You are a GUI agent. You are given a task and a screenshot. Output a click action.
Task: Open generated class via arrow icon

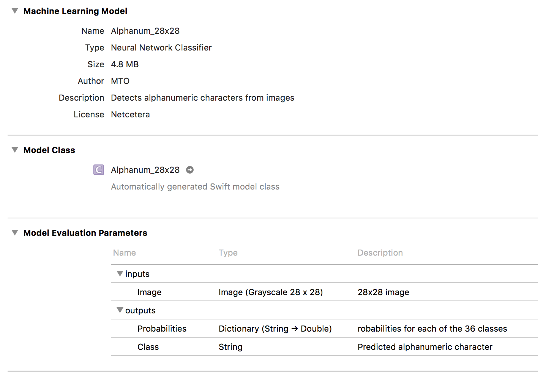(x=190, y=170)
